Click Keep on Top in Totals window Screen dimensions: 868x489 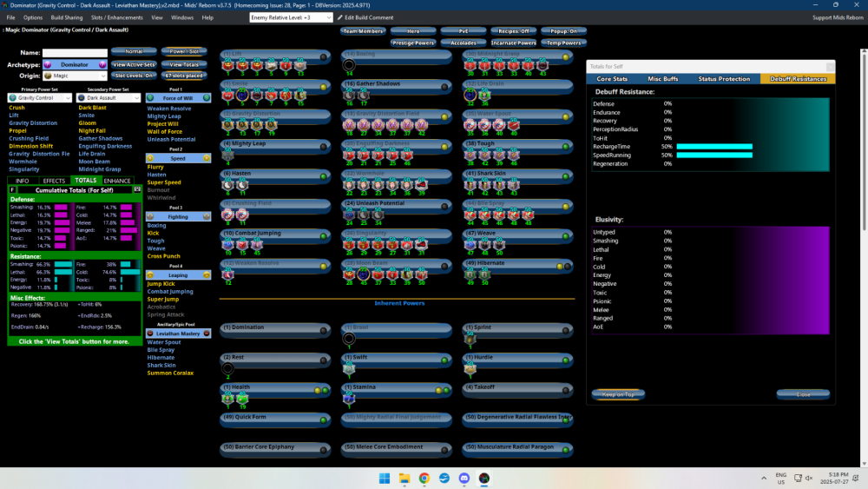618,395
